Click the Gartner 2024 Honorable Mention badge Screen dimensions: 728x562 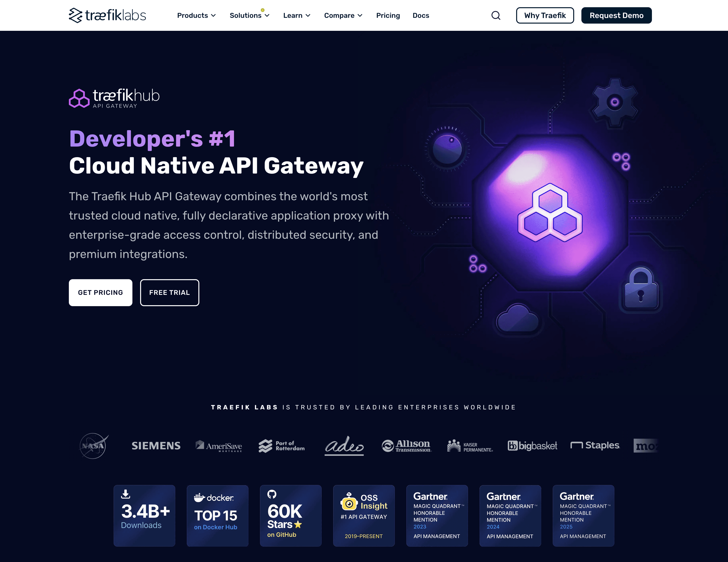click(510, 516)
